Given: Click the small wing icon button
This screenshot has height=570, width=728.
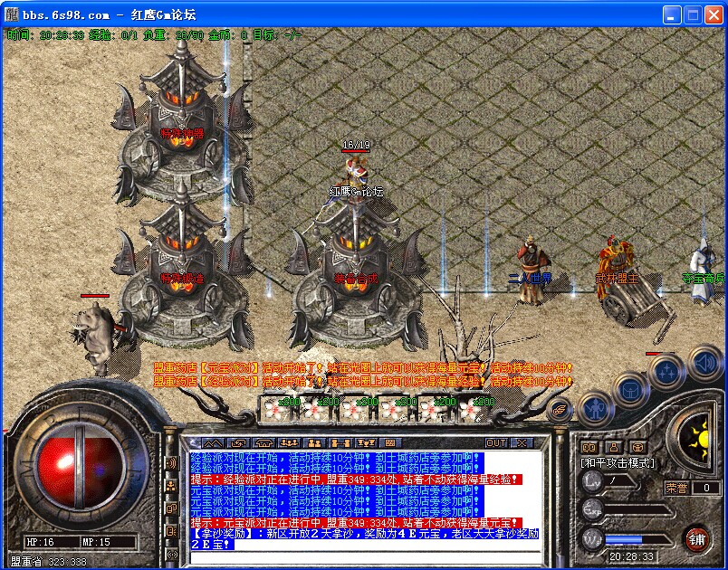Looking at the screenshot, I should tap(559, 410).
